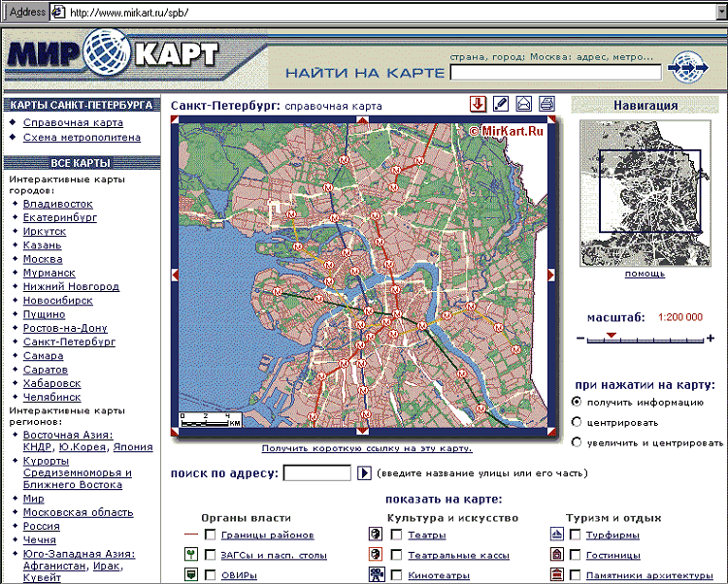Click the printer icon above map
Screen dimensions: 728x585
coord(546,104)
